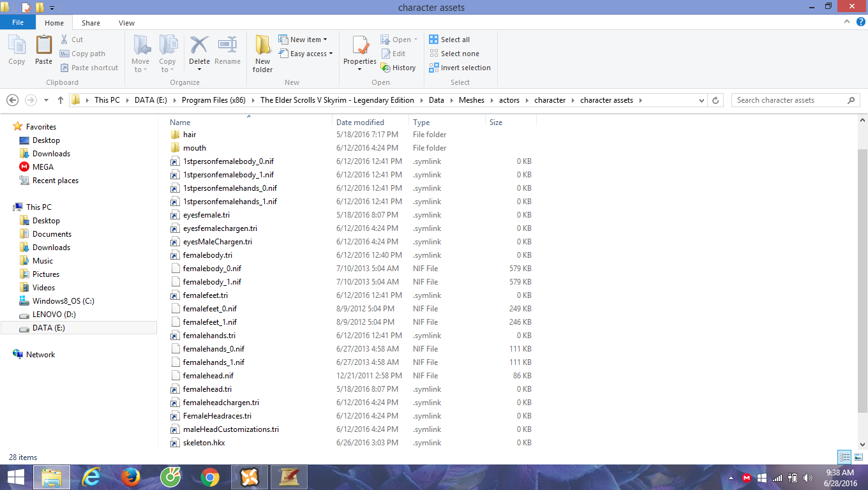The width and height of the screenshot is (868, 490).
Task: Open the address bar history dropdown
Action: click(x=701, y=100)
